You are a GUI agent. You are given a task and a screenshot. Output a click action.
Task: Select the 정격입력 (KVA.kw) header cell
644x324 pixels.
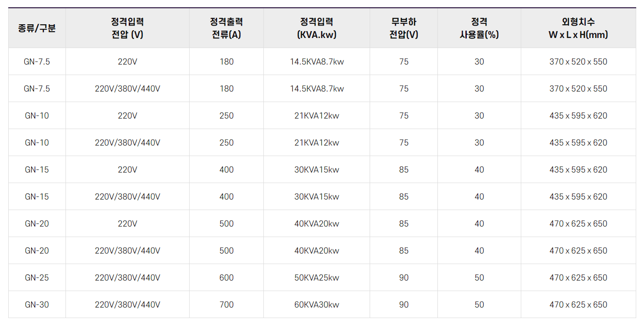pyautogui.click(x=317, y=28)
